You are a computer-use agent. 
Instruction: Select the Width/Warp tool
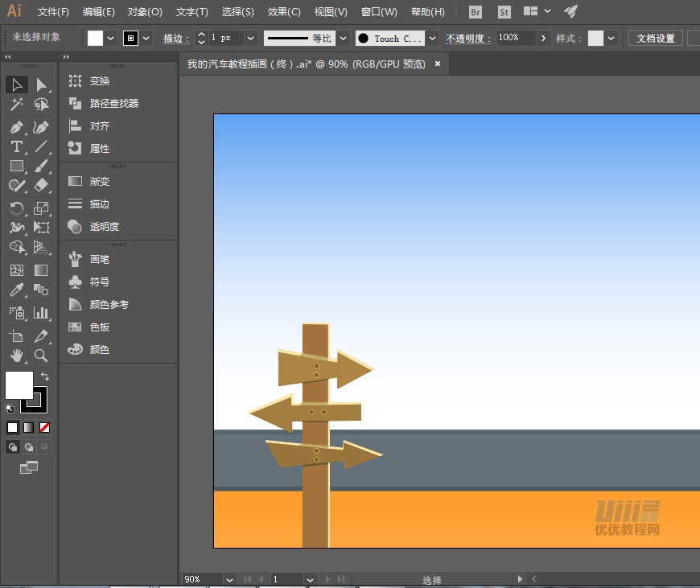click(17, 228)
